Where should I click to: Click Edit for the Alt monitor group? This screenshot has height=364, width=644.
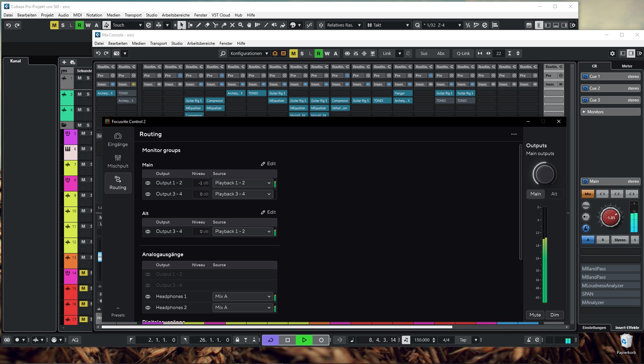[268, 212]
